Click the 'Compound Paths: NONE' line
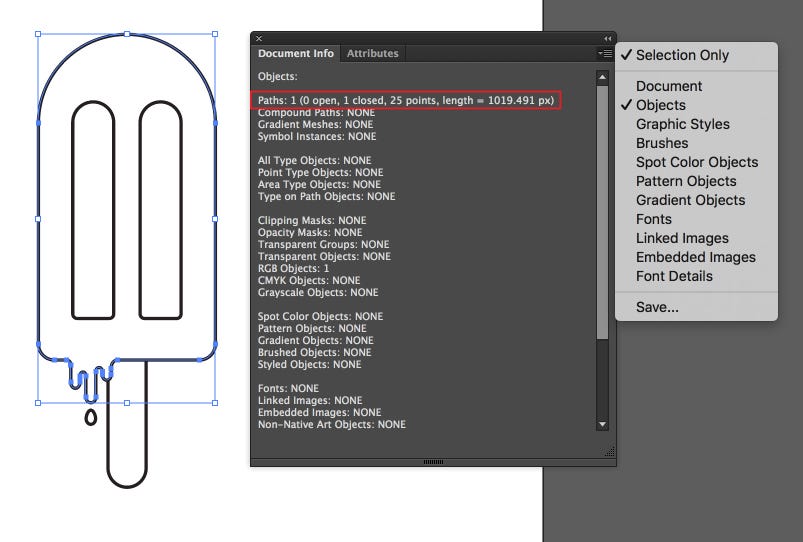Viewport: 803px width, 542px height. pos(316,112)
